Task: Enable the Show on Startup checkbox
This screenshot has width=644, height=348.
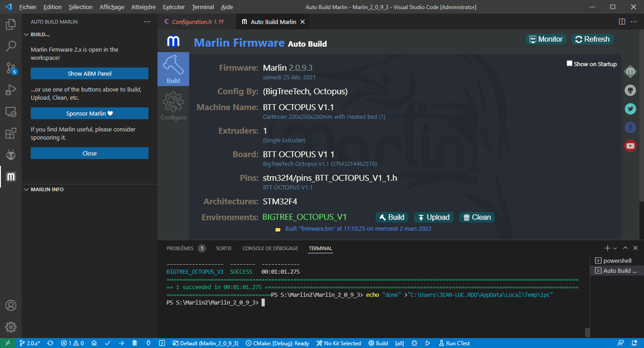Action: (570, 63)
